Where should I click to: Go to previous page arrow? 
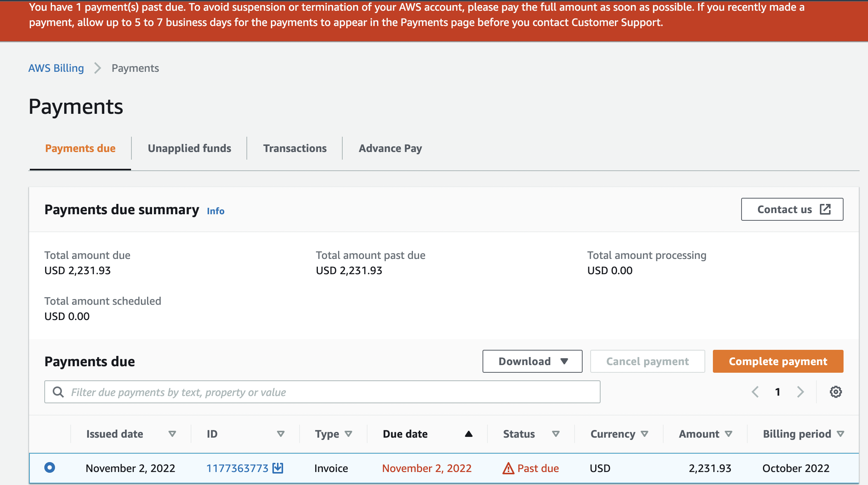(755, 392)
